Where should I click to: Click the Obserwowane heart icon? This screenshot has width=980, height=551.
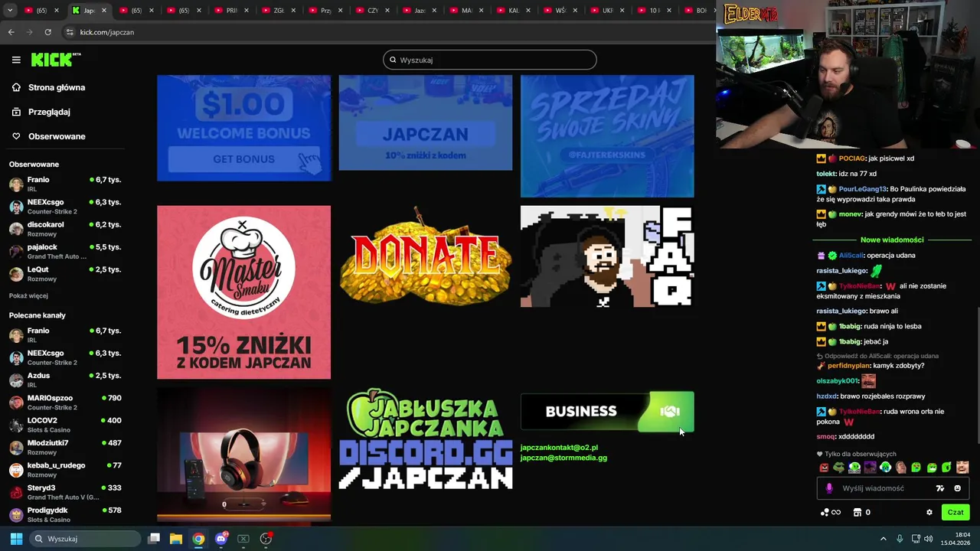click(x=16, y=136)
